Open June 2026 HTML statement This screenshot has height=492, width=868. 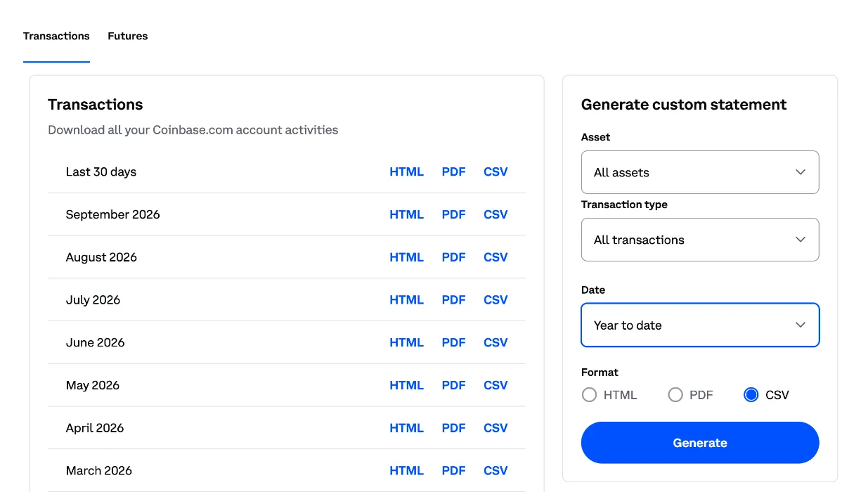406,342
